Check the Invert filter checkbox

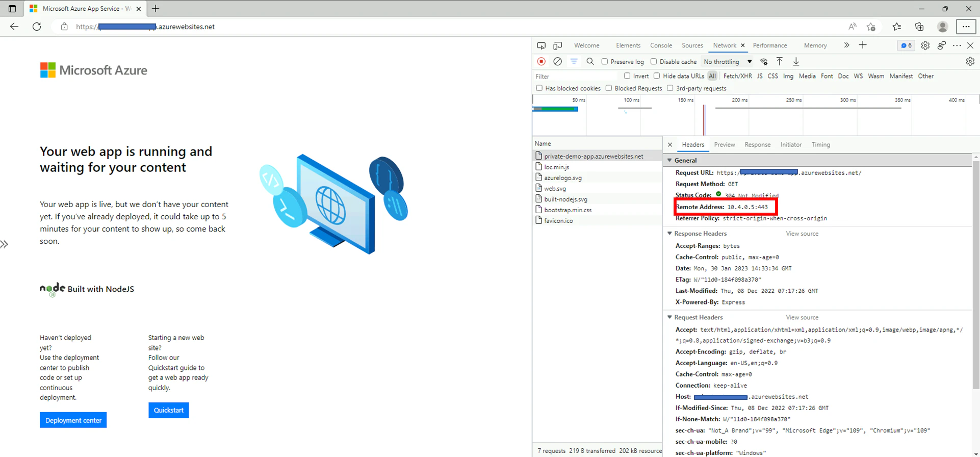point(627,76)
